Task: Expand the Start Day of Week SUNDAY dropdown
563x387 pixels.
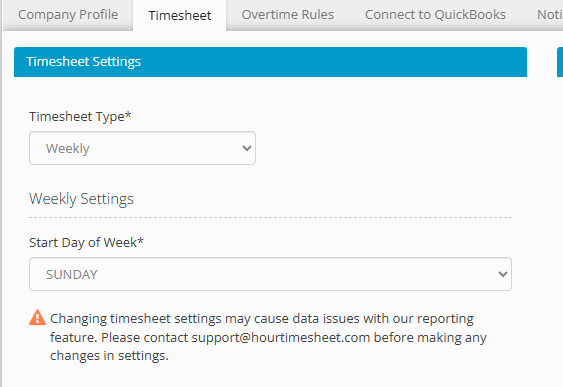Action: point(270,274)
